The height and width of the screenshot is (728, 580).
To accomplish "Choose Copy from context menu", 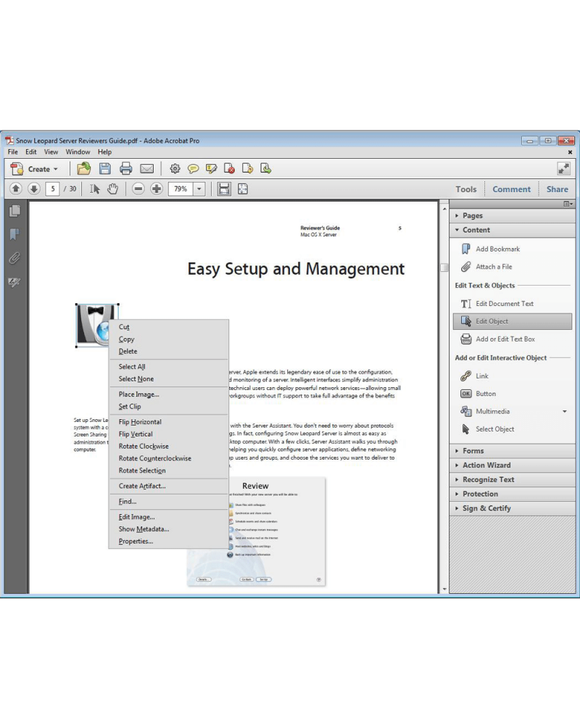I will click(169, 339).
